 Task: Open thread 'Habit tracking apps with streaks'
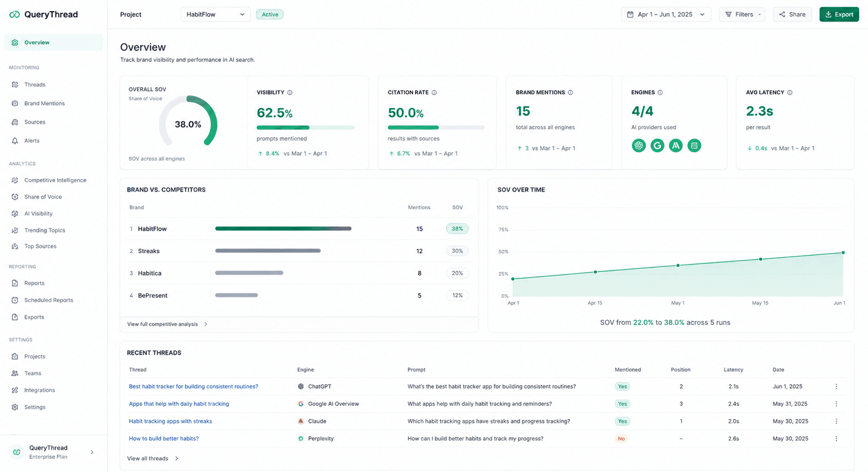[x=171, y=421]
